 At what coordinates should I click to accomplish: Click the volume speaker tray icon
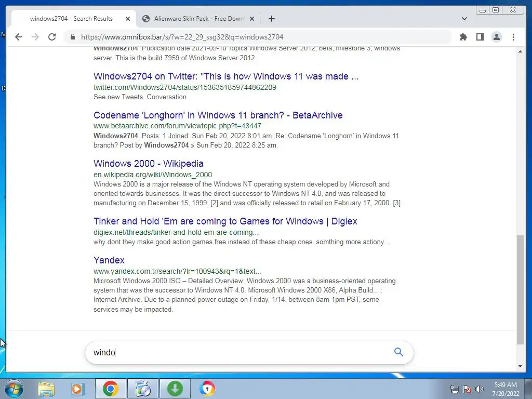click(479, 389)
